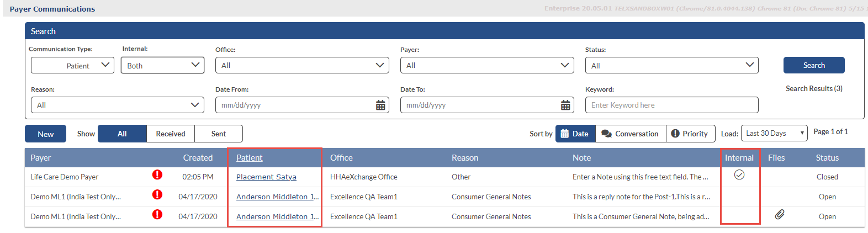Click the New button
Viewport: 868px width, 233px height.
coord(45,134)
